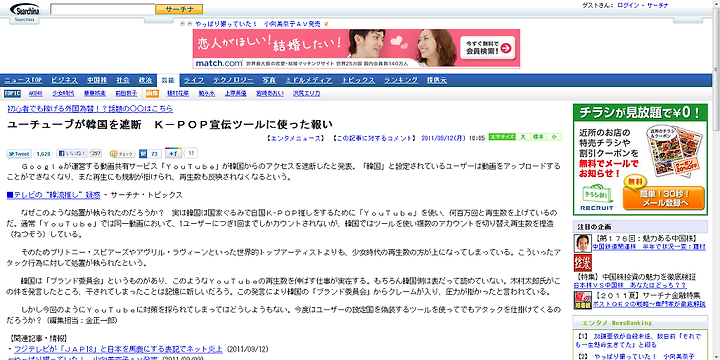Open the 写真 tab
This screenshot has width=720, height=360.
coord(269,80)
